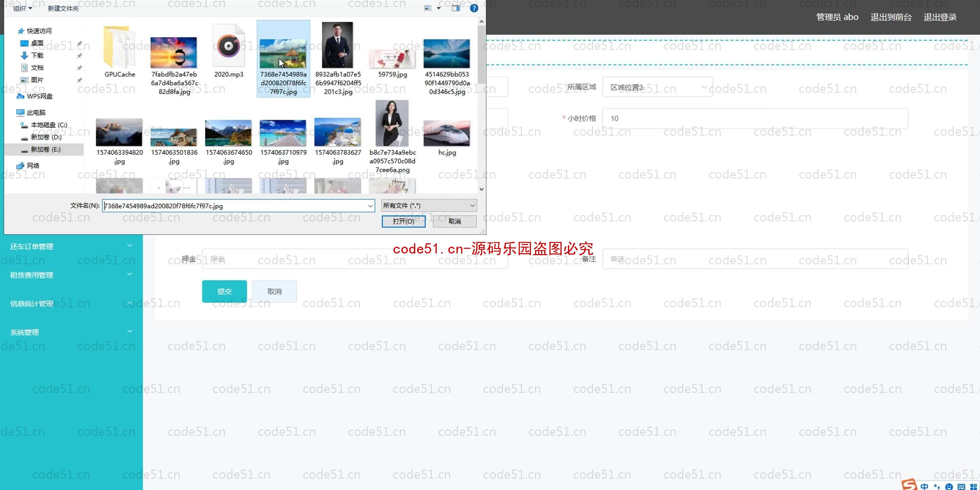Select the GPUCache folder
This screenshot has height=490, width=980.
[x=119, y=51]
